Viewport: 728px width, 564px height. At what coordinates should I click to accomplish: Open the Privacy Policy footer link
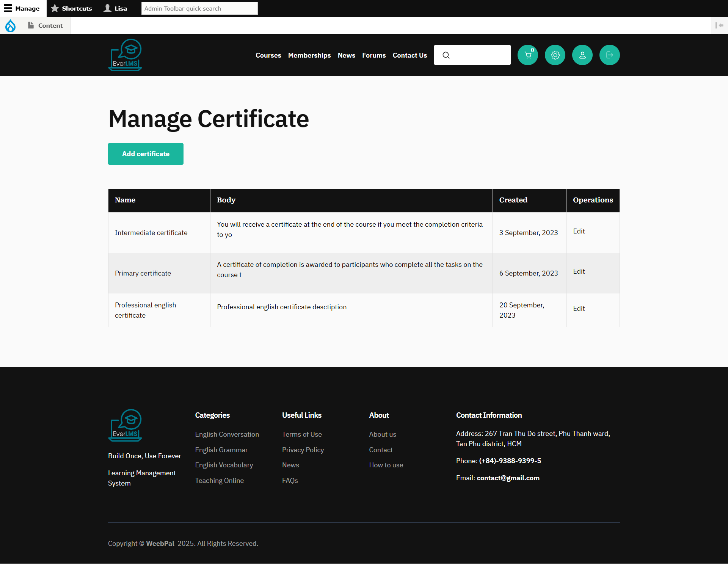click(303, 450)
